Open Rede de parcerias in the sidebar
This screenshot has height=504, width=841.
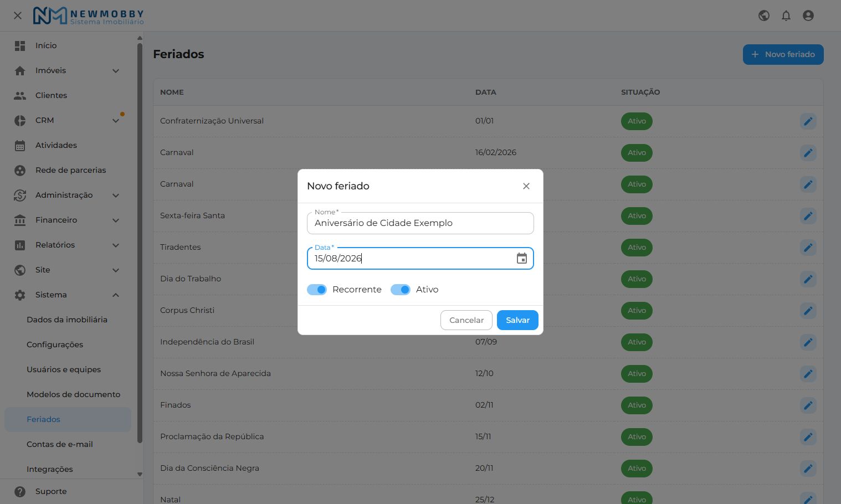click(68, 171)
